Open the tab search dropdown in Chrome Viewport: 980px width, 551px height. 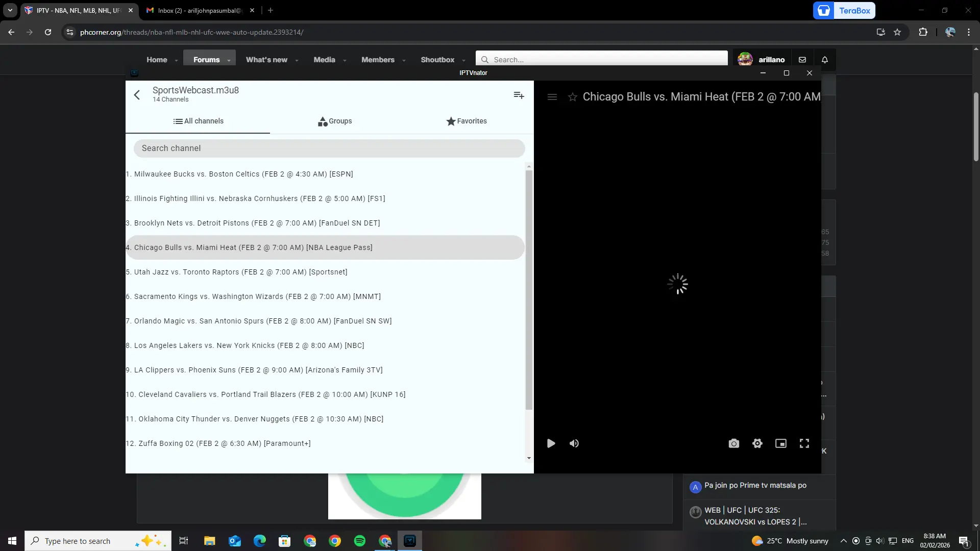pos(10,10)
